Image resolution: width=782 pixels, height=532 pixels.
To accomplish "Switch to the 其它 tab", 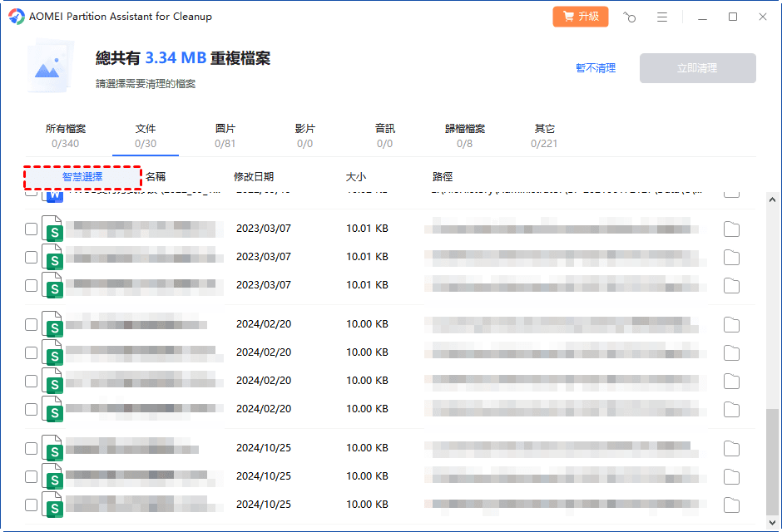I will point(543,136).
